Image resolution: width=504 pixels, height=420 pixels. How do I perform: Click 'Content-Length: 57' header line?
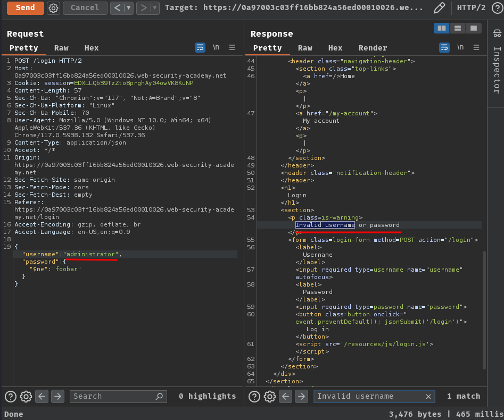48,90
